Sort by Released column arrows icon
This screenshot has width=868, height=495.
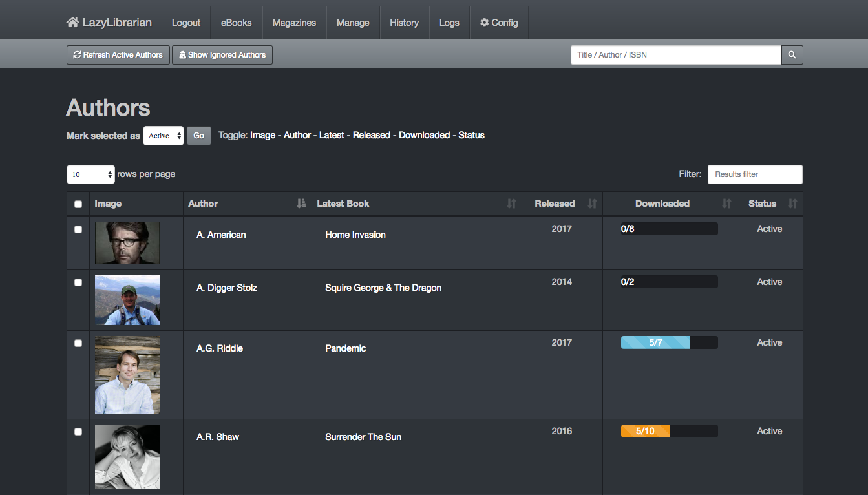tap(592, 204)
